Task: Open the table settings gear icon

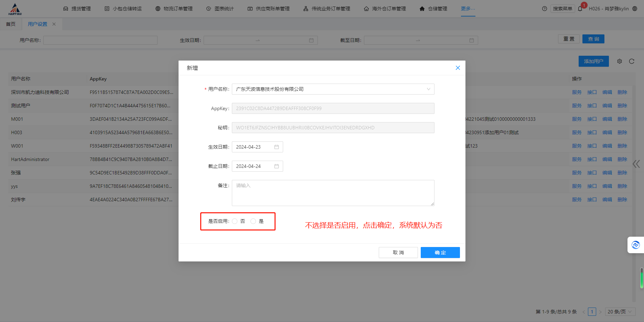Action: click(x=620, y=61)
